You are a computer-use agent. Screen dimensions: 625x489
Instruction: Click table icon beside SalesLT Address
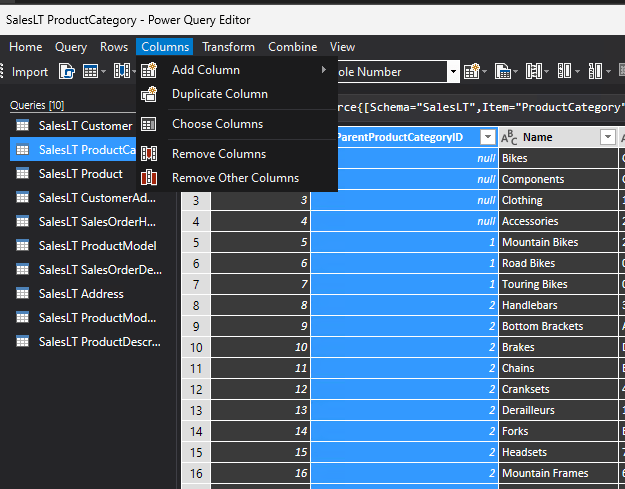point(22,293)
